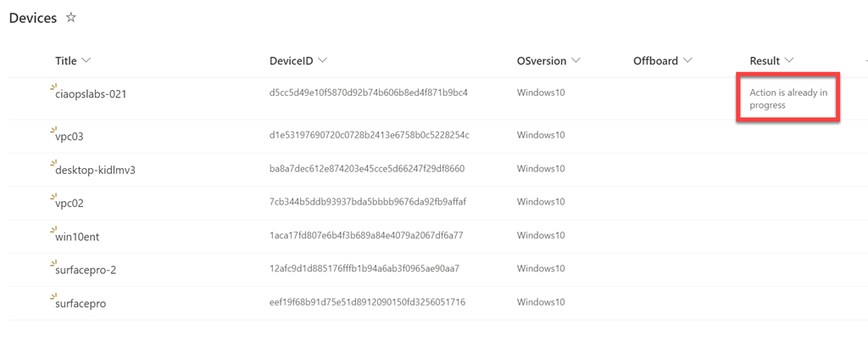Click the new-item glimmer icon beside desktop-kidlmv3
The height and width of the screenshot is (342, 868).
53,163
